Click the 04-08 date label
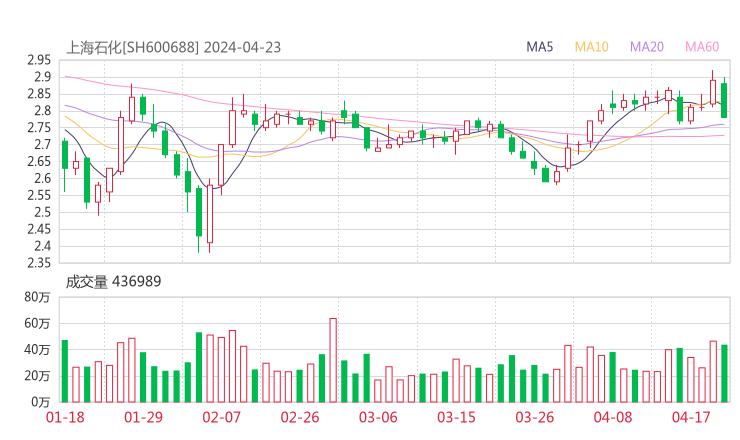 [x=613, y=417]
